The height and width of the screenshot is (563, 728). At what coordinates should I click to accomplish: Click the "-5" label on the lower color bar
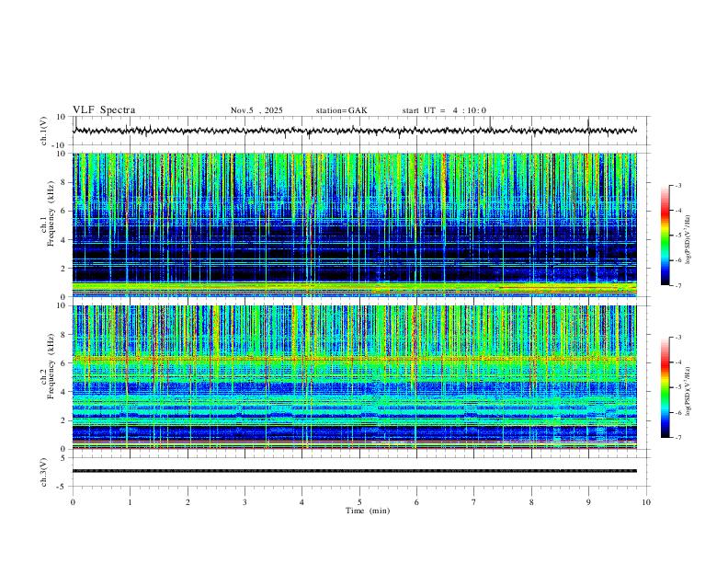[x=678, y=387]
